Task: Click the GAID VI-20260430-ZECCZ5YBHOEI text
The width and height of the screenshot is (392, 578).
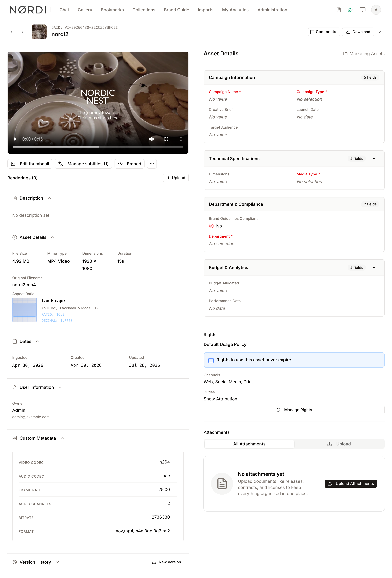Action: click(x=85, y=28)
